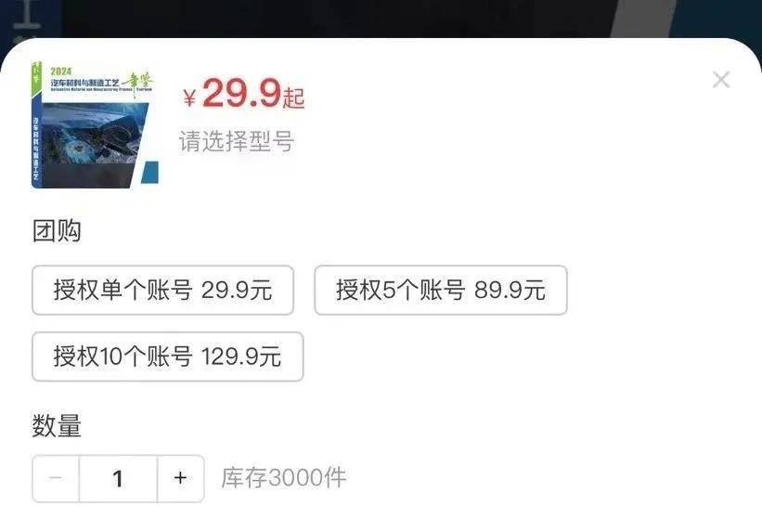Pick the 授权10个账号 129.9元 option

(x=168, y=357)
